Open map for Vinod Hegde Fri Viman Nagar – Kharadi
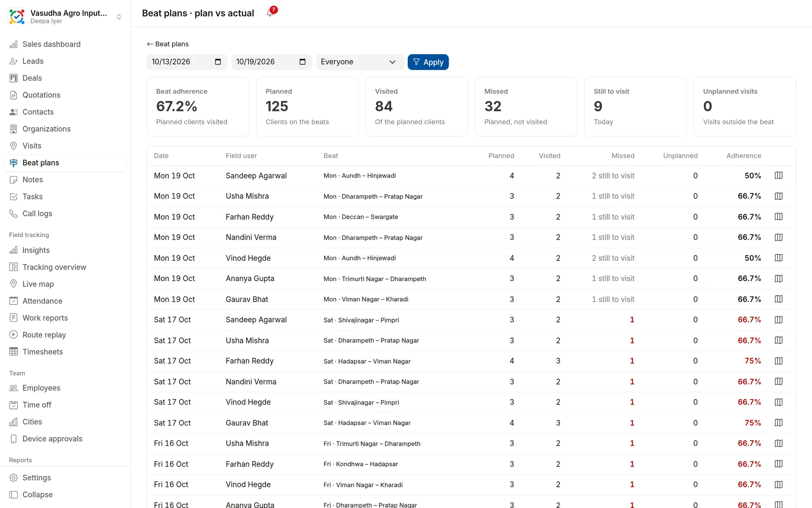812x508 pixels. pos(779,484)
